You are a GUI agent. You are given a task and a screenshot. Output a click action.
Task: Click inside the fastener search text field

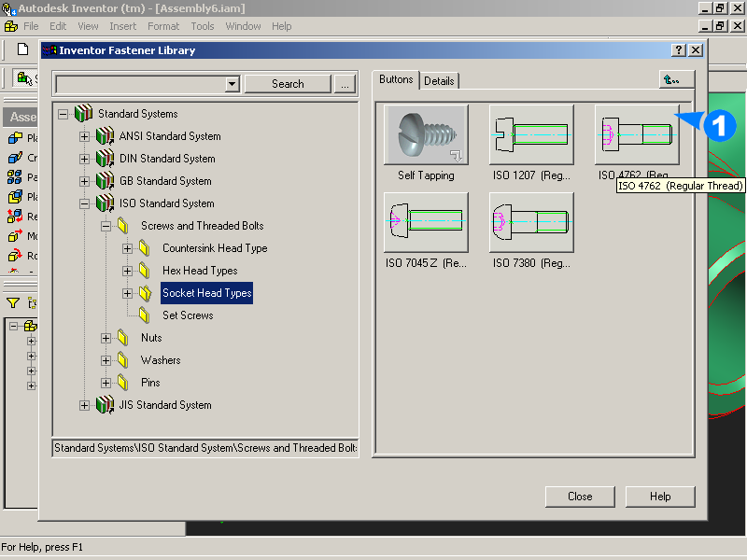(141, 84)
